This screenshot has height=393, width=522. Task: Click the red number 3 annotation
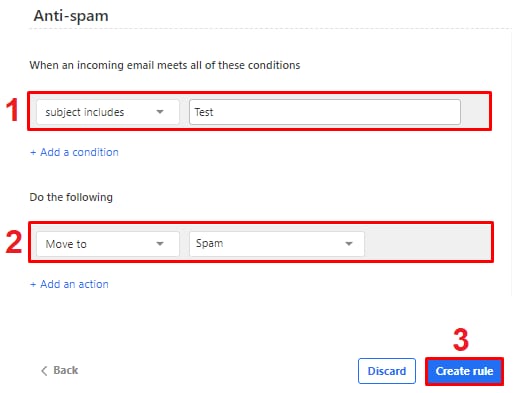tap(461, 340)
